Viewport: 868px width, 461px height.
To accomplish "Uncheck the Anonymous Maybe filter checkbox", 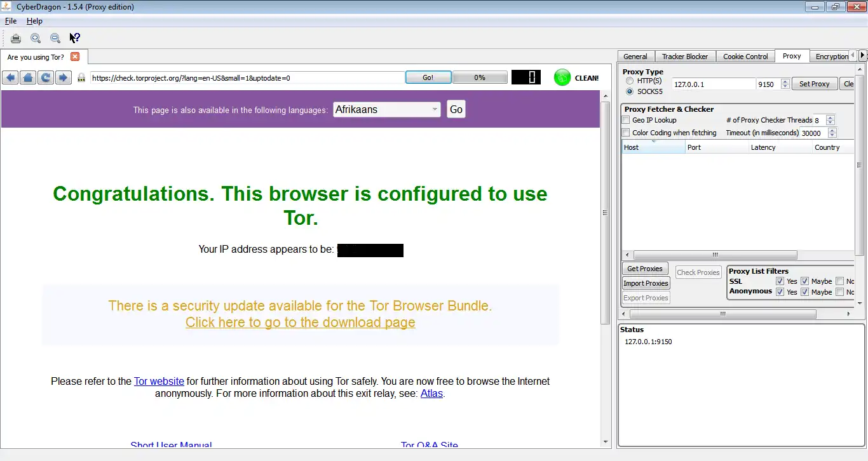I will [x=804, y=292].
